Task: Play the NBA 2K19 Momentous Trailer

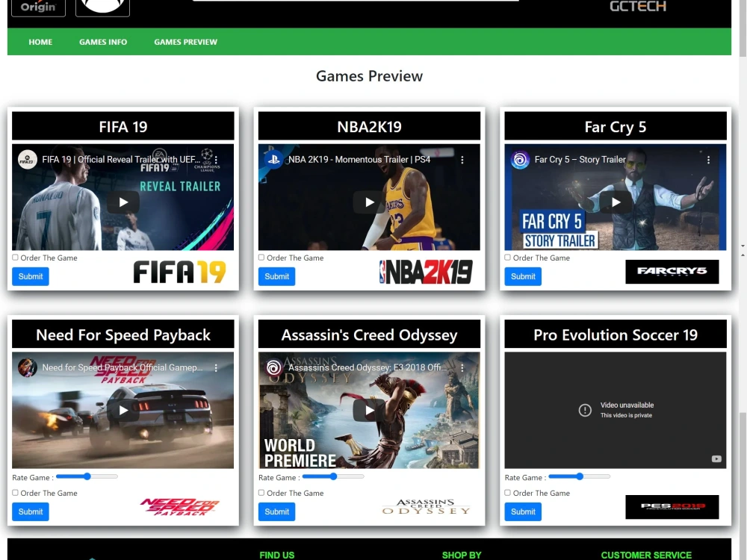Action: [369, 202]
